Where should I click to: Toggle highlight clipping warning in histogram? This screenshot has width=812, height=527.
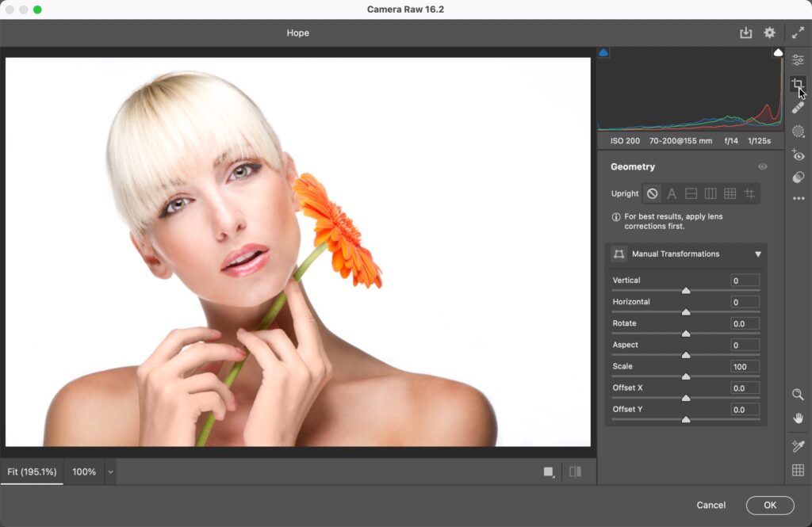pyautogui.click(x=778, y=52)
